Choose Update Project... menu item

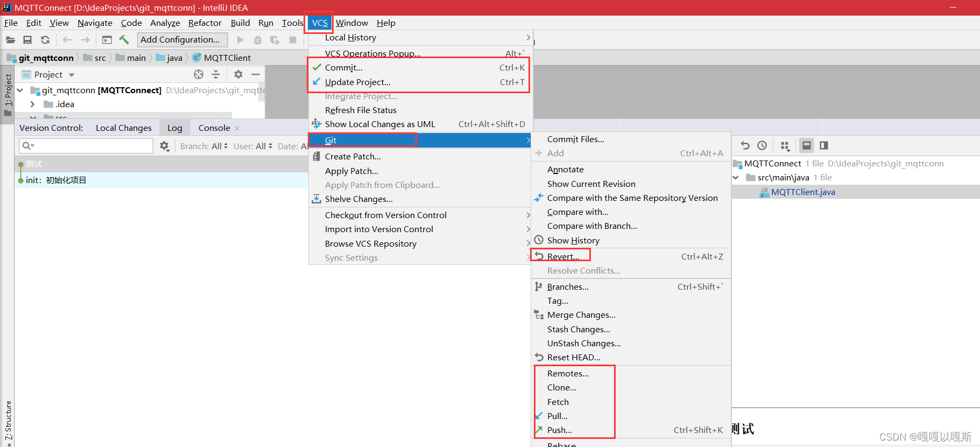pos(420,82)
